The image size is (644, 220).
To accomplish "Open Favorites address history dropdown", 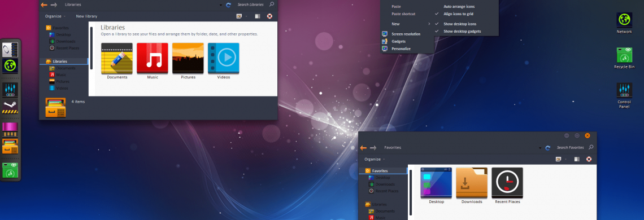I will click(541, 148).
